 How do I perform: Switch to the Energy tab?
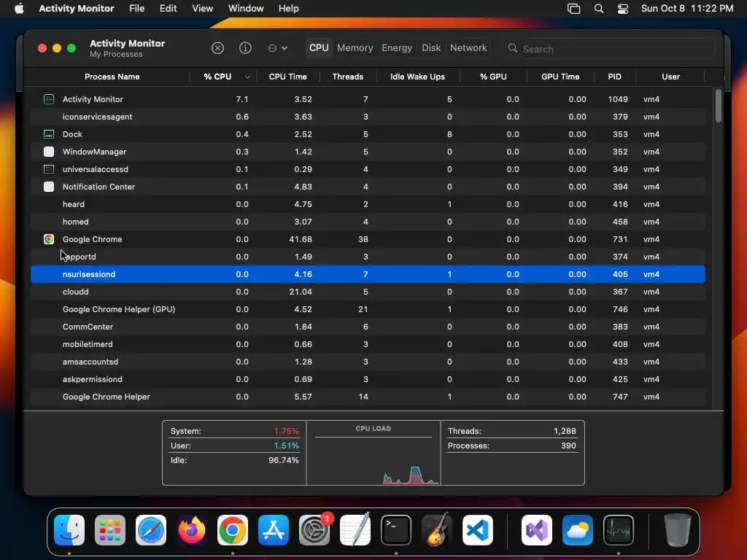[x=397, y=48]
